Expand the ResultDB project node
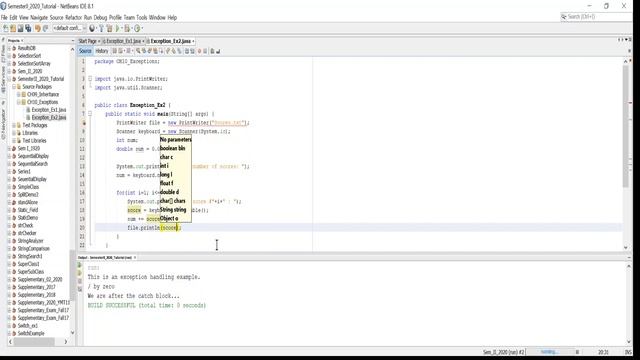Screen dimensions: 640x360 (9, 48)
